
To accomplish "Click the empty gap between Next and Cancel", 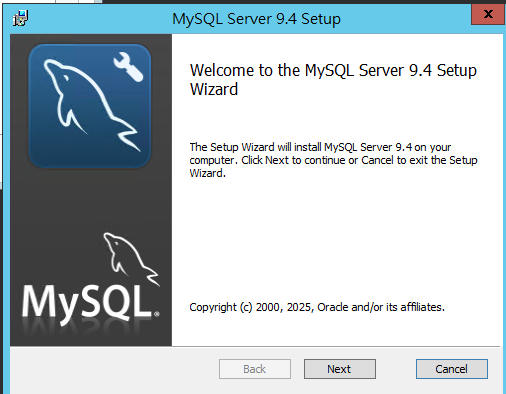I will pyautogui.click(x=396, y=369).
